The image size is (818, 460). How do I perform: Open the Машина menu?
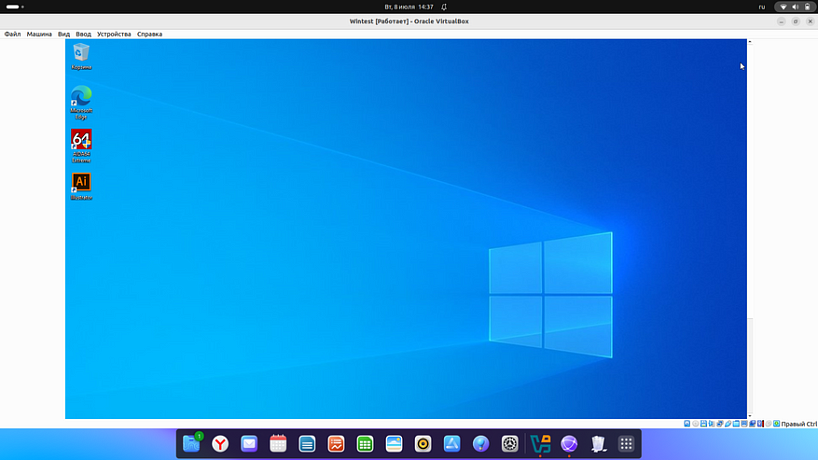pyautogui.click(x=39, y=34)
